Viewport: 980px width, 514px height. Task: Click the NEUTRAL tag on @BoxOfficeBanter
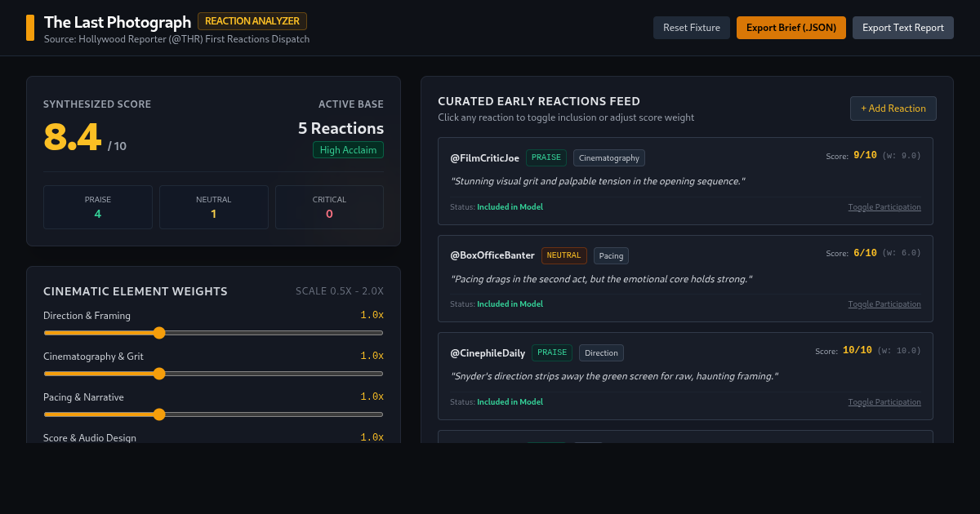[x=564, y=255]
